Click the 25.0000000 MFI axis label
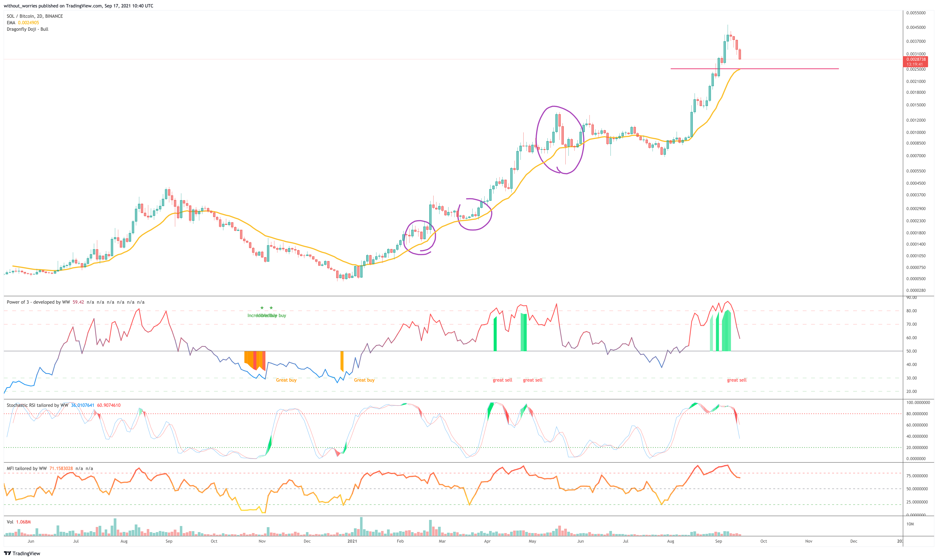This screenshot has height=560, width=938. pyautogui.click(x=917, y=502)
